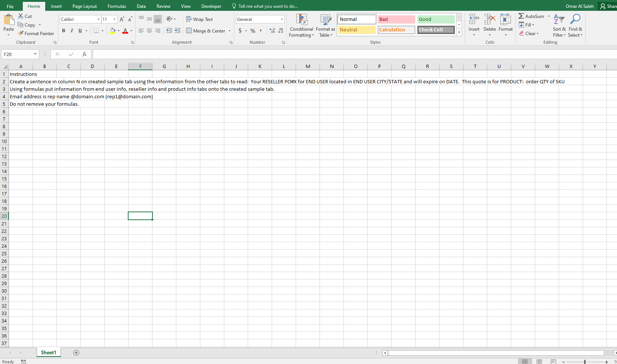This screenshot has height=364, width=617.
Task: Apply bold formatting
Action: tap(64, 31)
